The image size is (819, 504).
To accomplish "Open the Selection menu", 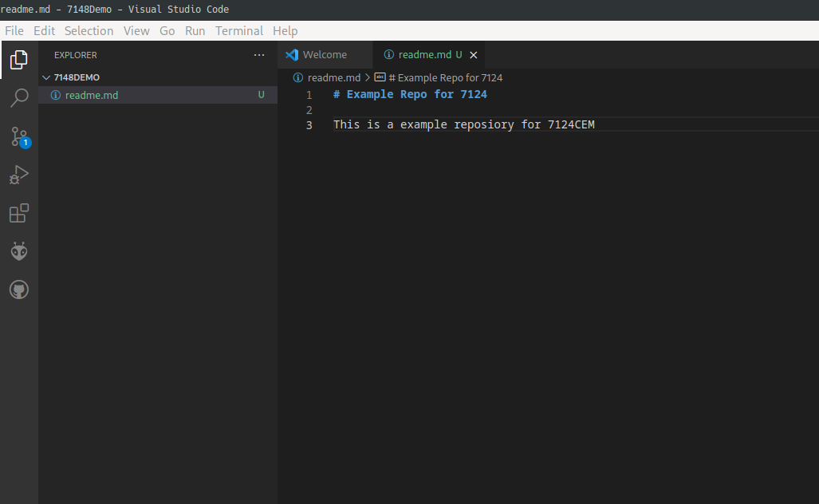I will pos(89,31).
